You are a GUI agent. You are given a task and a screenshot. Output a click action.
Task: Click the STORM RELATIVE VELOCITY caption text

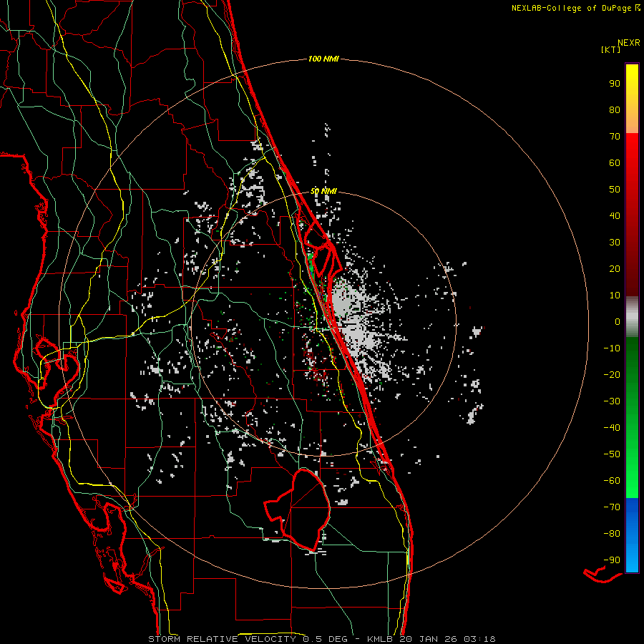(x=222, y=639)
